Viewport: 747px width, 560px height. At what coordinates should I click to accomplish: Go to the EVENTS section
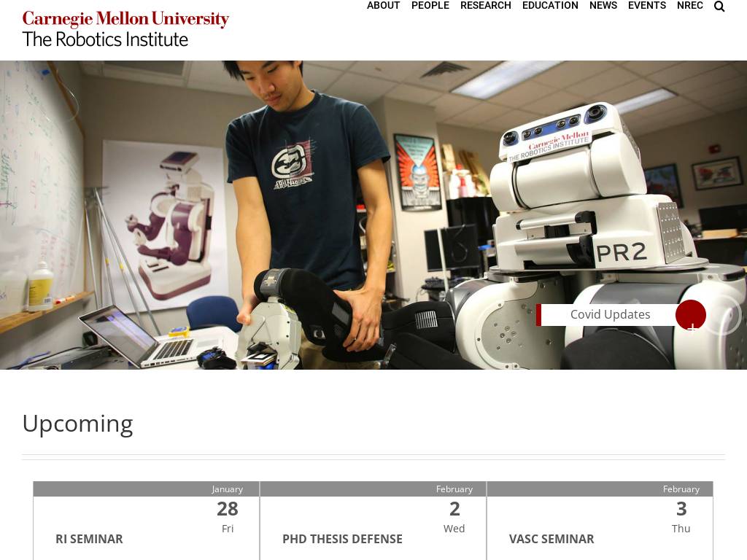[647, 5]
